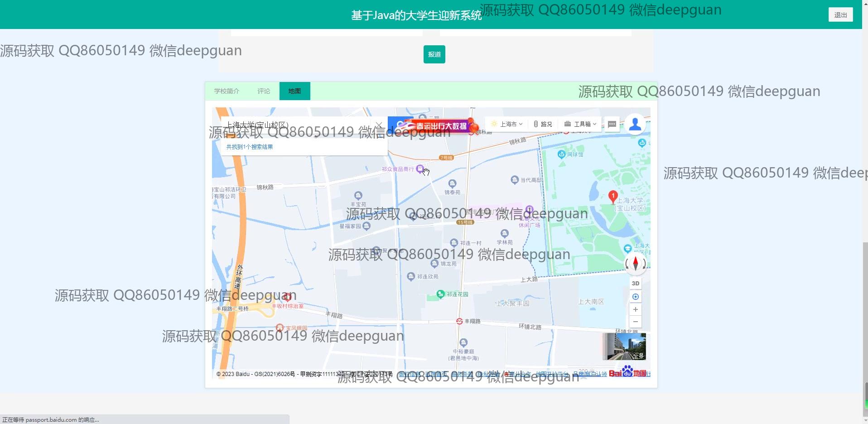Expand the 工具箱 toolbox dropdown
The width and height of the screenshot is (868, 424).
(580, 124)
